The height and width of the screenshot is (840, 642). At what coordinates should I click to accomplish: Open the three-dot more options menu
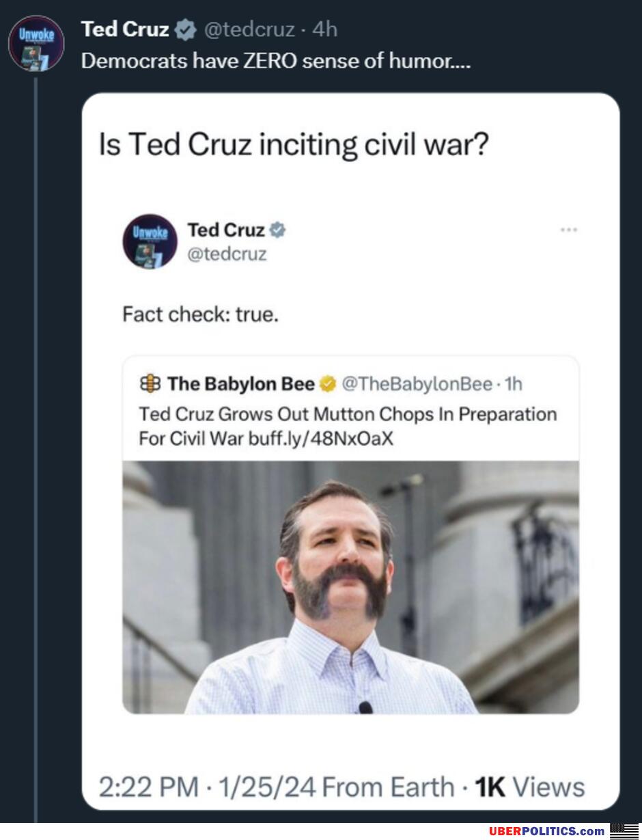coord(568,230)
